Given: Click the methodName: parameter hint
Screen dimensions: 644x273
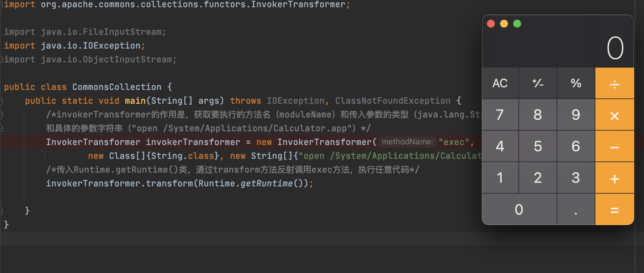Looking at the screenshot, I should 407,142.
